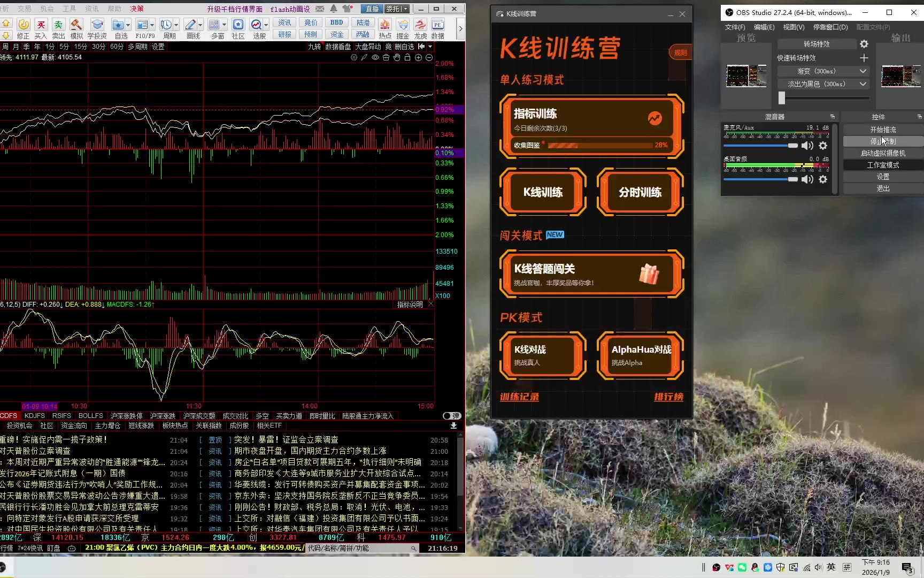Image resolution: width=924 pixels, height=578 pixels.
Task: Mute the 桌面音频 speaker icon
Action: (x=807, y=179)
